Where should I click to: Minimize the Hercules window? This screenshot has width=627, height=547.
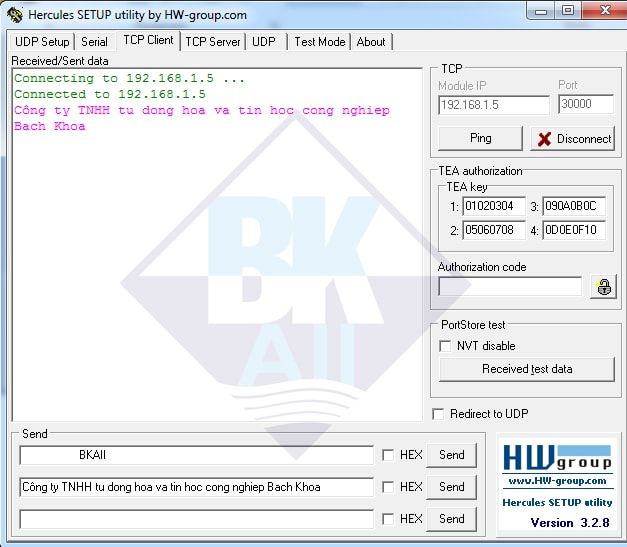click(541, 11)
